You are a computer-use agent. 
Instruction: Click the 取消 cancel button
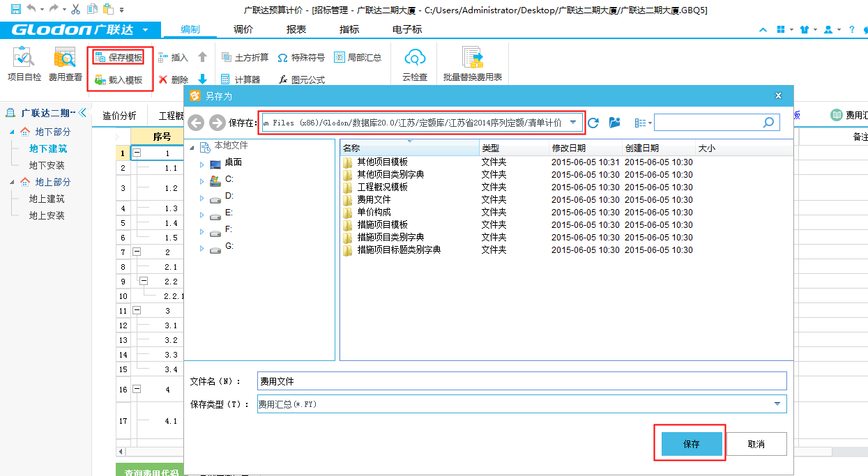[756, 444]
